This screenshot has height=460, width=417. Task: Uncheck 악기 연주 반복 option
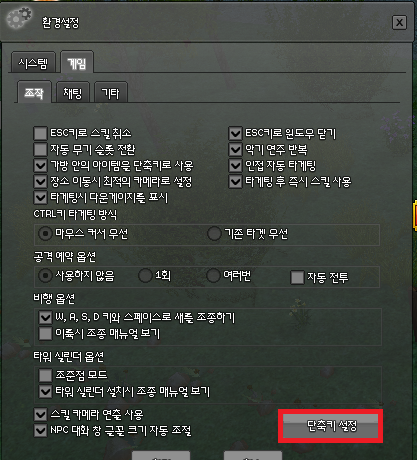tap(235, 149)
